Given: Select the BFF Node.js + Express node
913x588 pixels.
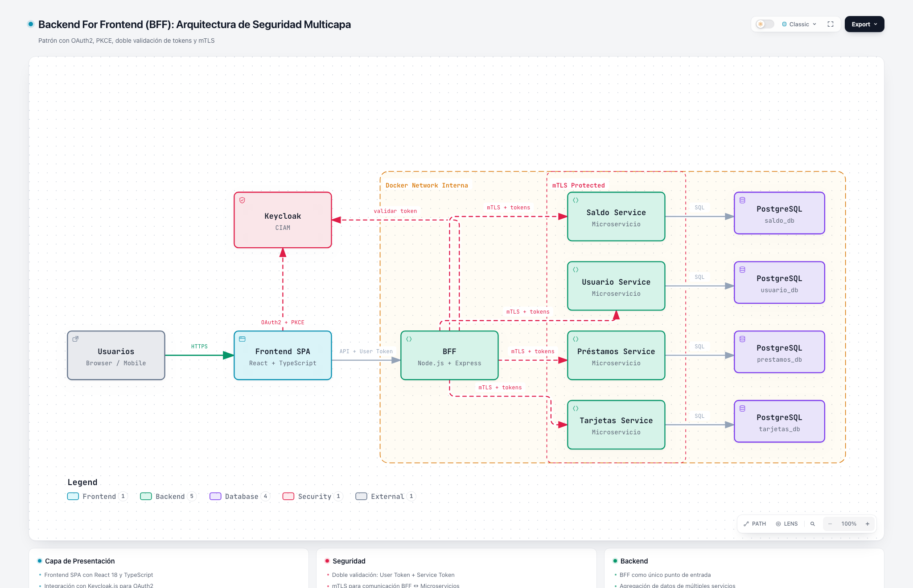Looking at the screenshot, I should pos(449,355).
